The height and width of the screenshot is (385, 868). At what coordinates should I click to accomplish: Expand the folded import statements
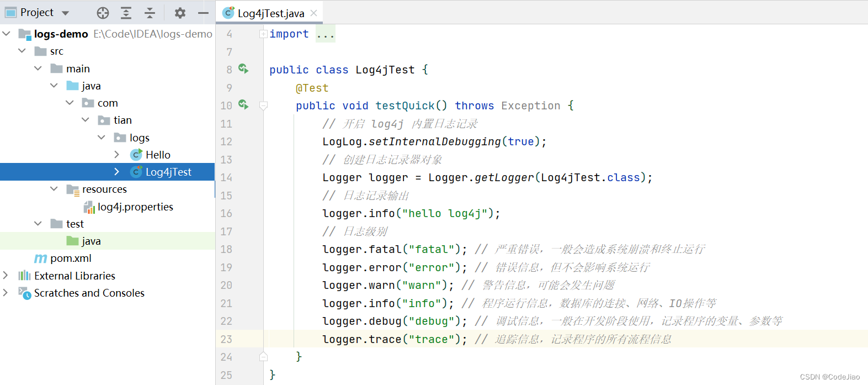coord(263,34)
